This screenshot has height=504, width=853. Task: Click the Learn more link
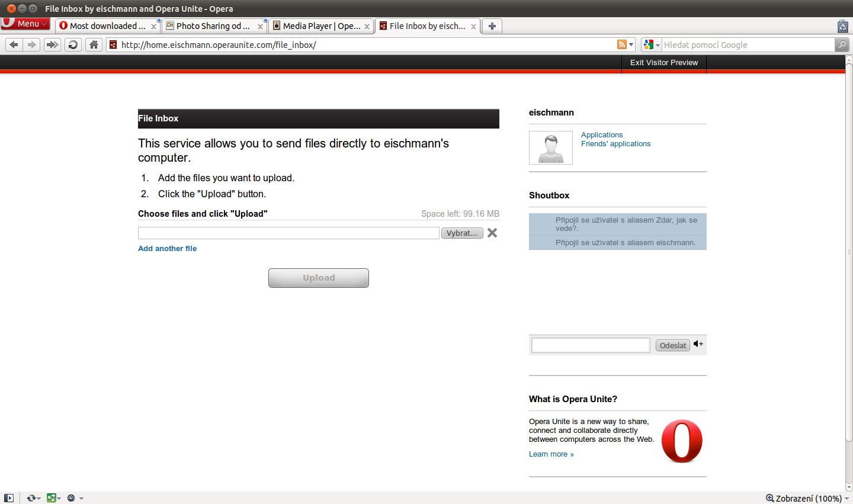coord(551,454)
